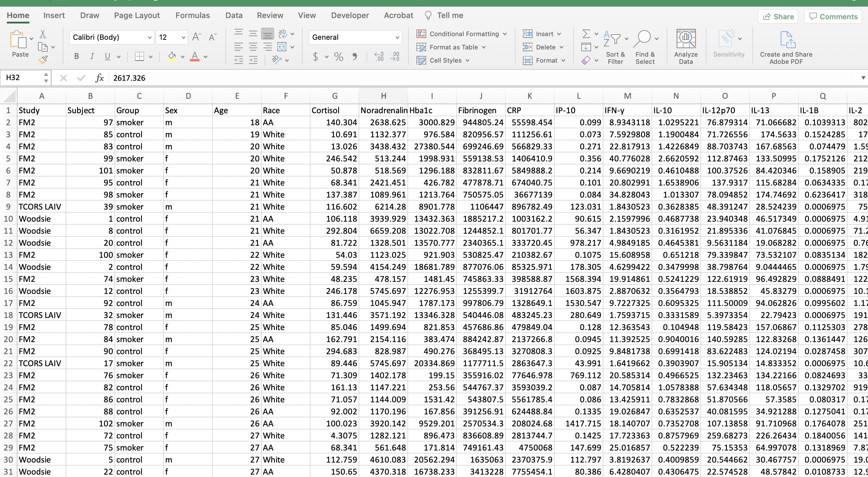Toggle bottom vertical alignment button
The width and height of the screenshot is (868, 477).
point(268,34)
